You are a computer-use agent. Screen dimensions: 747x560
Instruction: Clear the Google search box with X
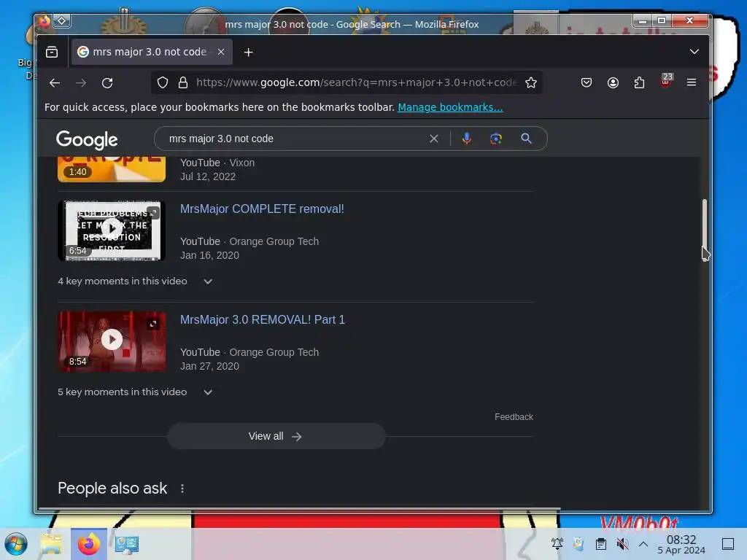(433, 139)
